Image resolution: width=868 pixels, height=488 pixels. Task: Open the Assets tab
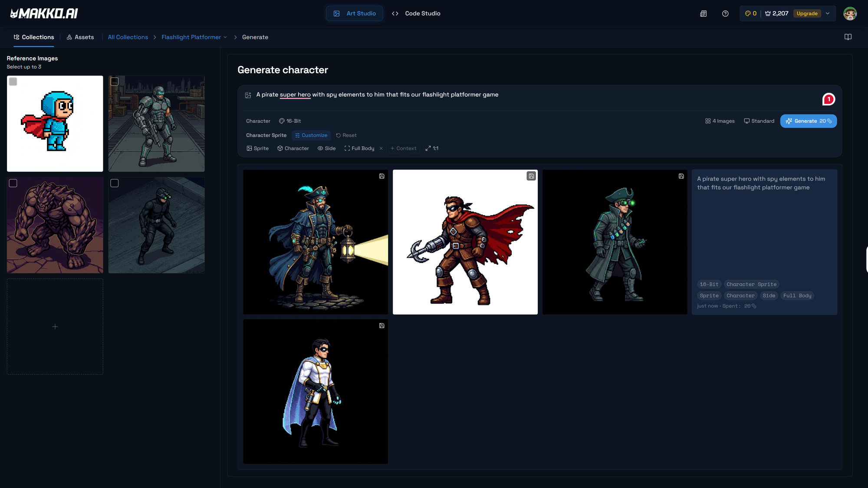(x=80, y=37)
